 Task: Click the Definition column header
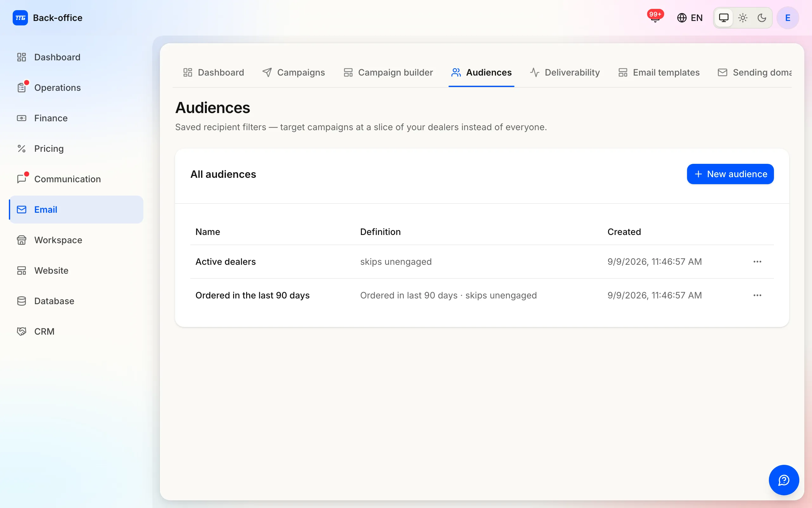(380, 232)
